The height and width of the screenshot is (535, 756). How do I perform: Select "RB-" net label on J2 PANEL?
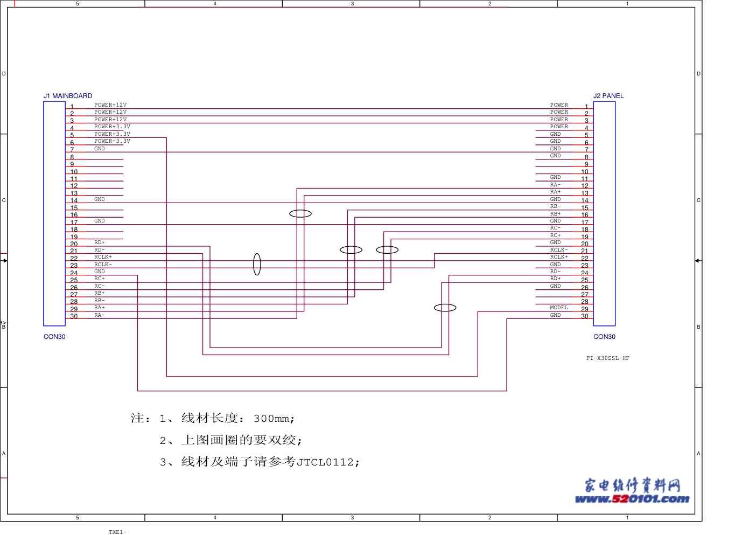click(555, 206)
